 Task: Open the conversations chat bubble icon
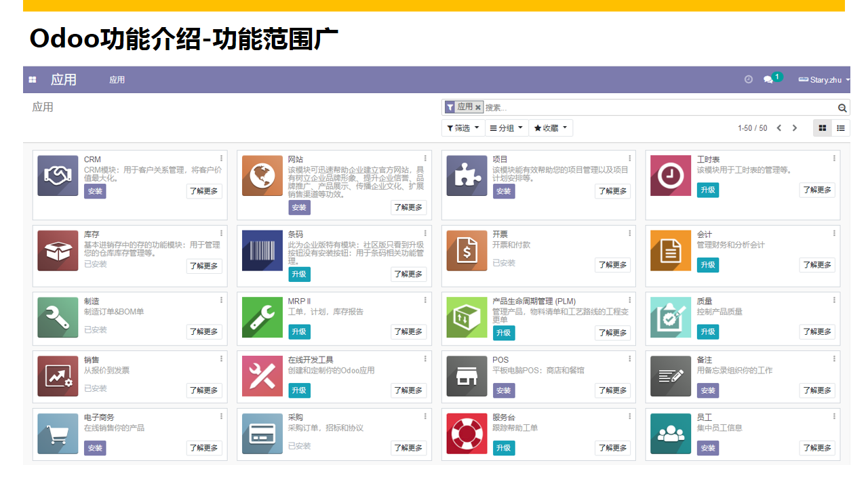tap(768, 79)
